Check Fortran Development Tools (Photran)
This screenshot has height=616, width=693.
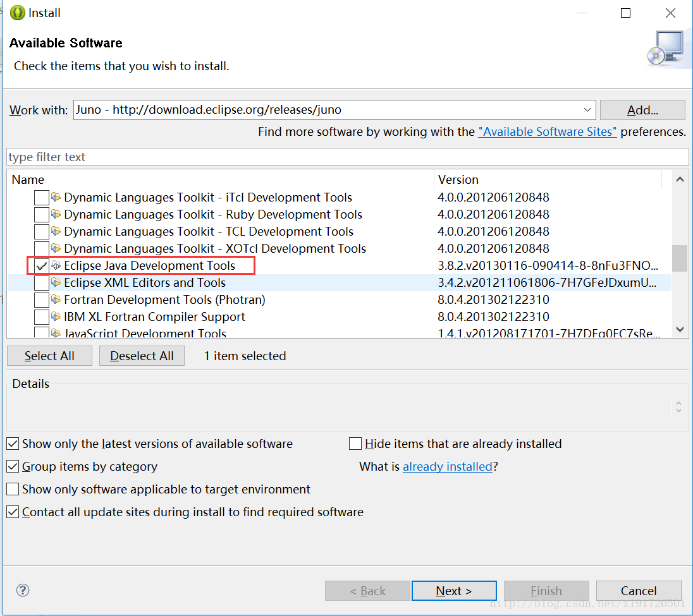42,300
